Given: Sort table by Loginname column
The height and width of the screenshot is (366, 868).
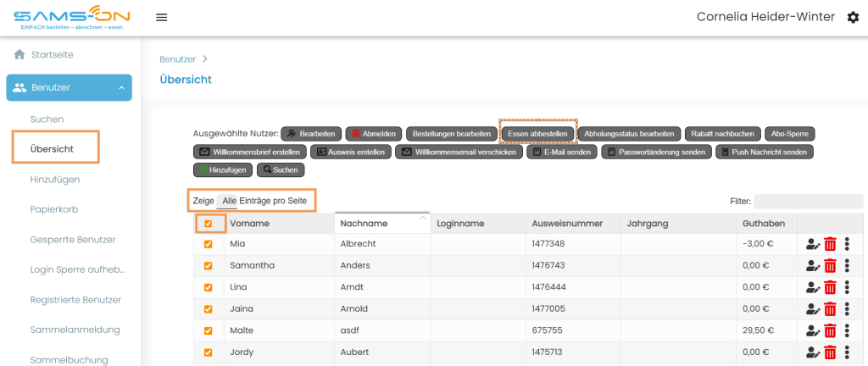Looking at the screenshot, I should (478, 224).
